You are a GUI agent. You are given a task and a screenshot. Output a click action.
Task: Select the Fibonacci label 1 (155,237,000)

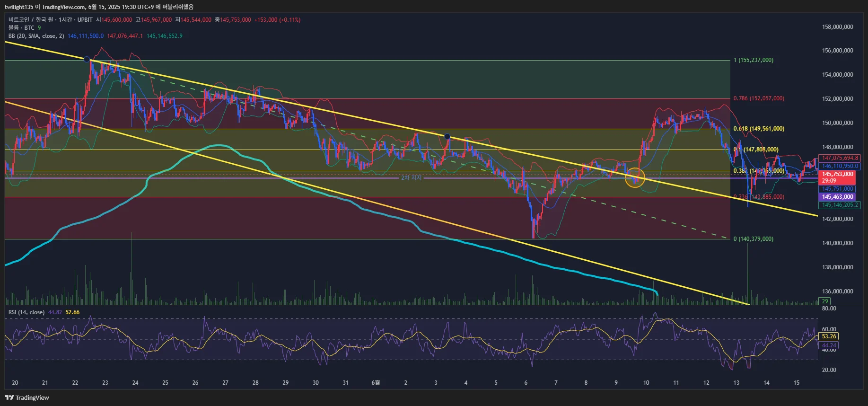point(754,60)
